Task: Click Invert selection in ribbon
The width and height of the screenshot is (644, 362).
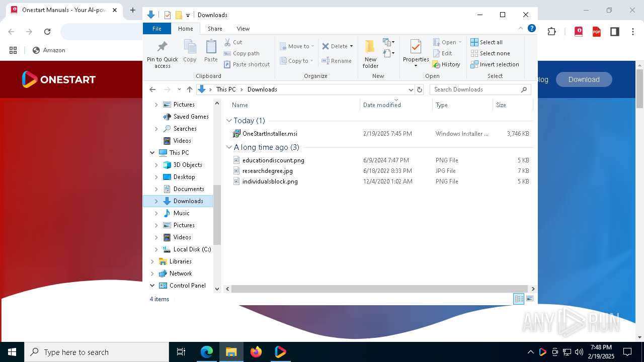Action: click(x=495, y=64)
